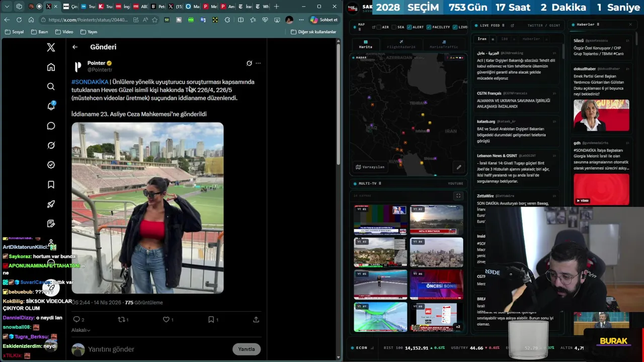Open the Sosyal bookmarks folder
The width and height of the screenshot is (644, 362).
(14, 32)
